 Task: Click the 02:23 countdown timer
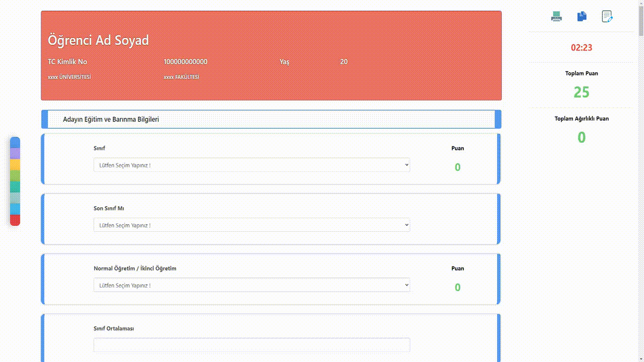click(581, 48)
